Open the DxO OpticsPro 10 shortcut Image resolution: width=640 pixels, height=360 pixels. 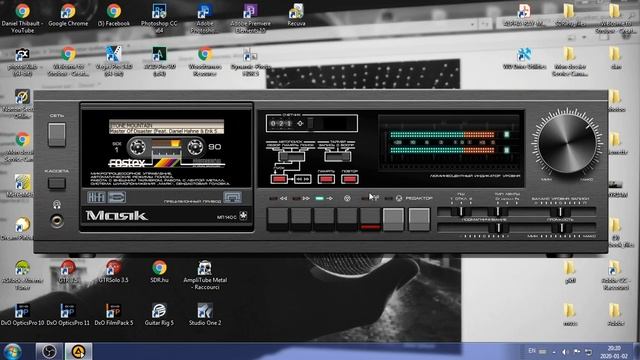pos(22,314)
